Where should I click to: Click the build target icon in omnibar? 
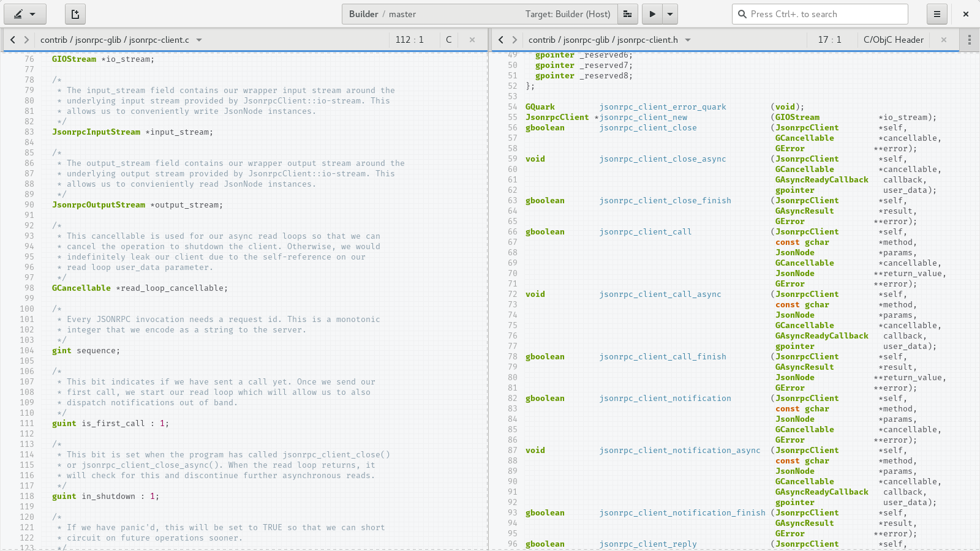click(x=627, y=14)
